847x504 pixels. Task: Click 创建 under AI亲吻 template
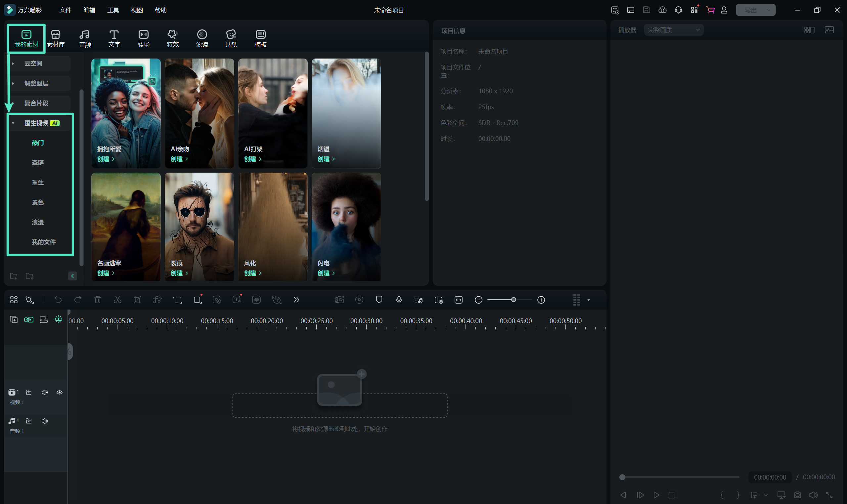click(x=179, y=159)
